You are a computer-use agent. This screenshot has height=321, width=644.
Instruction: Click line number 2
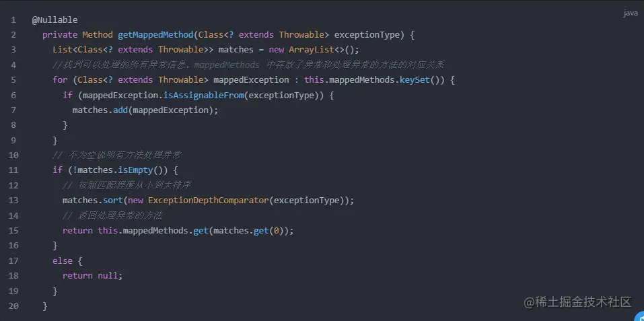point(13,35)
